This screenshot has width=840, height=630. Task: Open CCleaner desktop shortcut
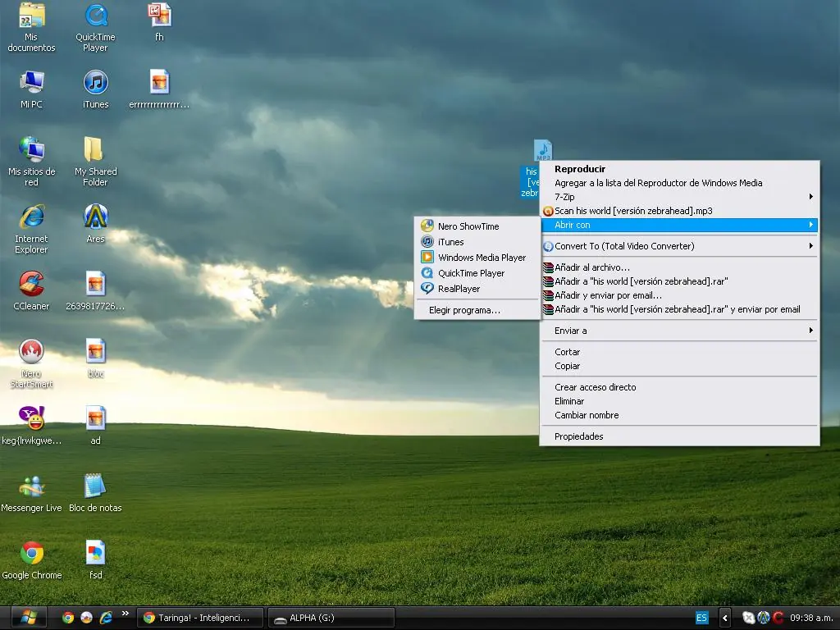coord(32,291)
